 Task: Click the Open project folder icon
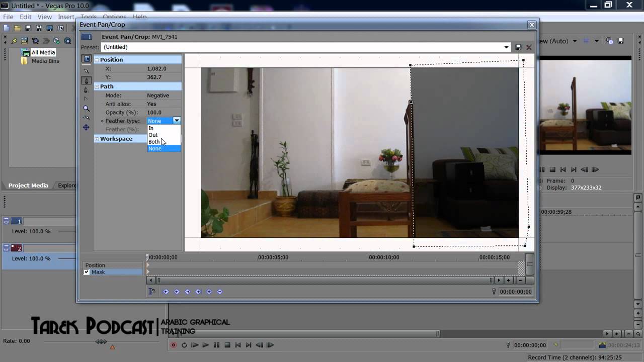coord(17,28)
